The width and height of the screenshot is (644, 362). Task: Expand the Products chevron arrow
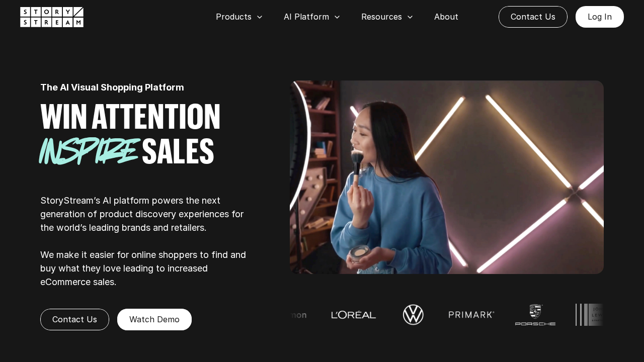coord(260,17)
